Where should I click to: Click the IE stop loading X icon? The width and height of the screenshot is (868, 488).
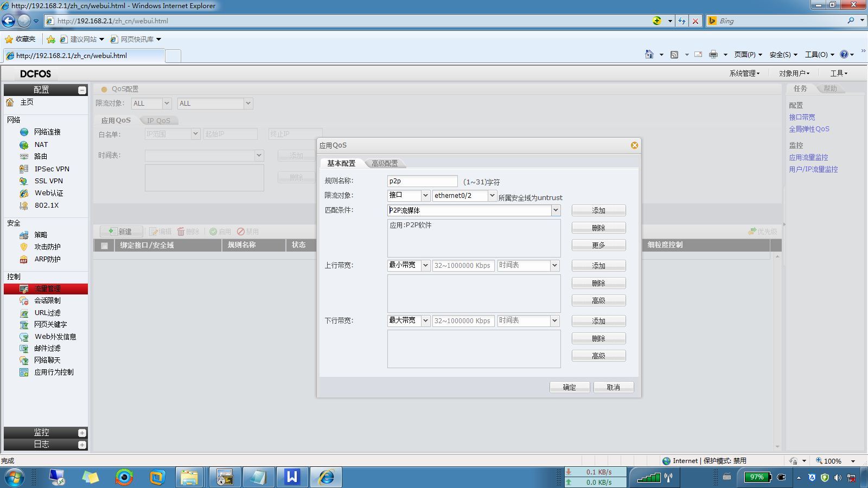(695, 21)
